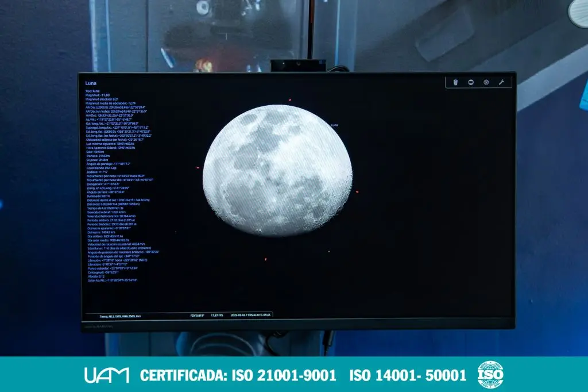
Task: Select the Moon image in the sky view
Action: click(x=277, y=171)
